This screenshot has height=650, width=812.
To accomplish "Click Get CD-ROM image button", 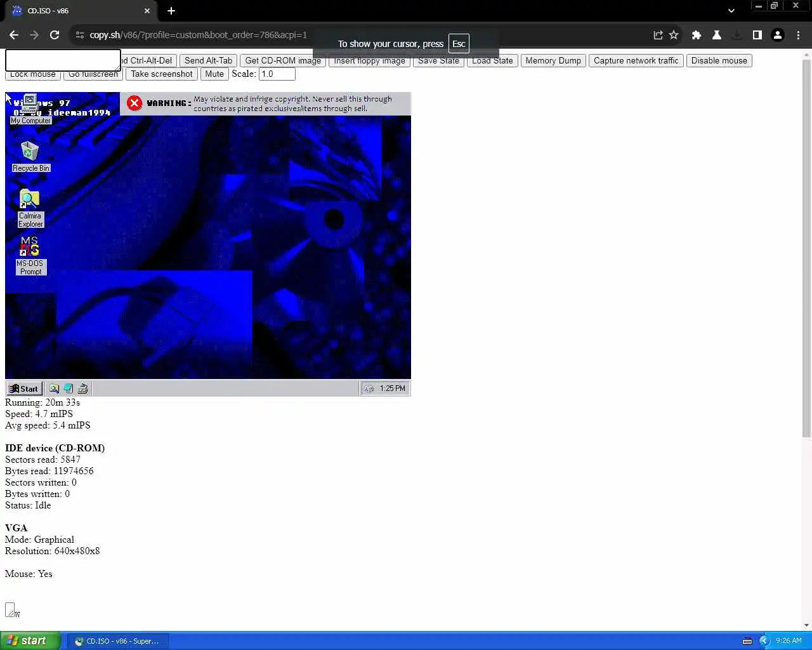I will (283, 61).
